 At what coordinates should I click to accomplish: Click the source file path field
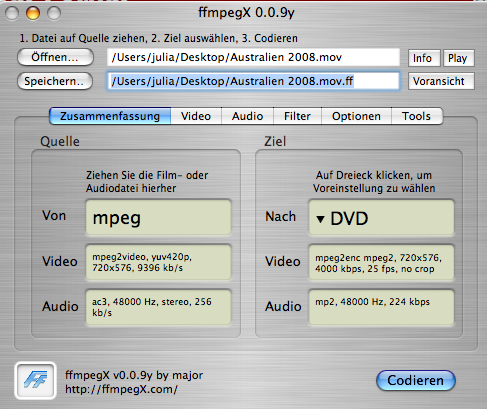click(253, 57)
